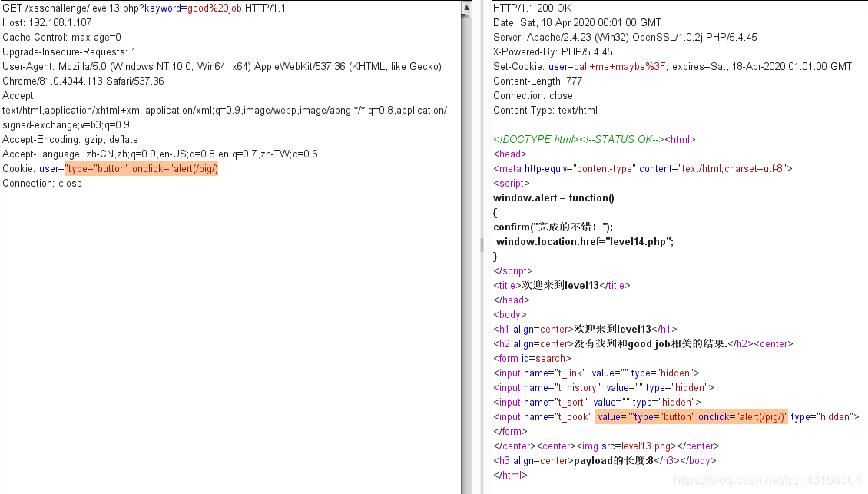This screenshot has width=868, height=494.
Task: Click the input name="t_link" line
Action: (596, 373)
